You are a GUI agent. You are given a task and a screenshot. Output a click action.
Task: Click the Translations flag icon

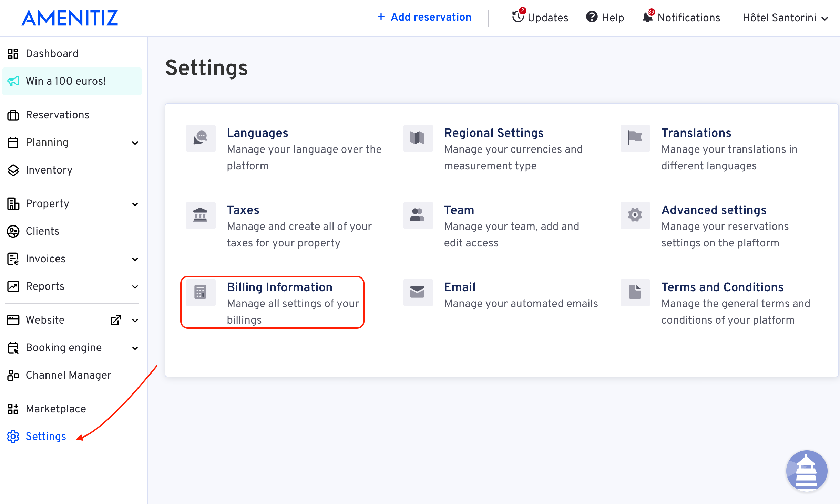635,138
